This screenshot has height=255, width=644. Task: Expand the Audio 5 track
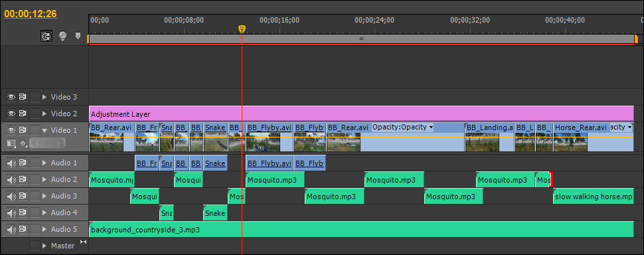coord(44,229)
